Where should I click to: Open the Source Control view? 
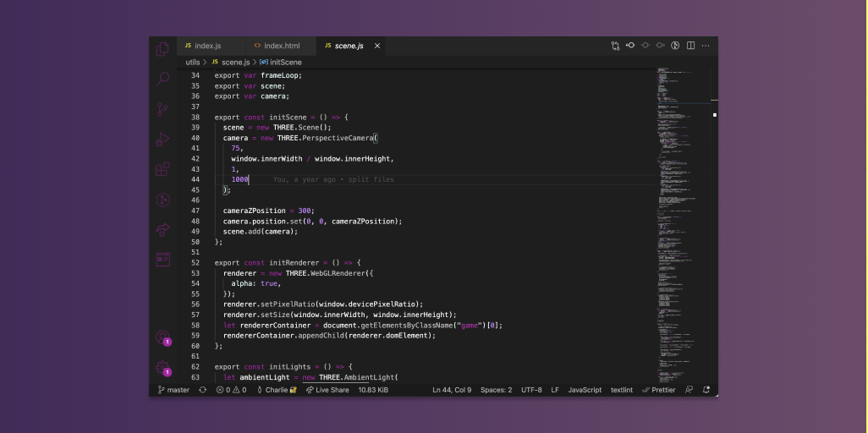click(162, 109)
